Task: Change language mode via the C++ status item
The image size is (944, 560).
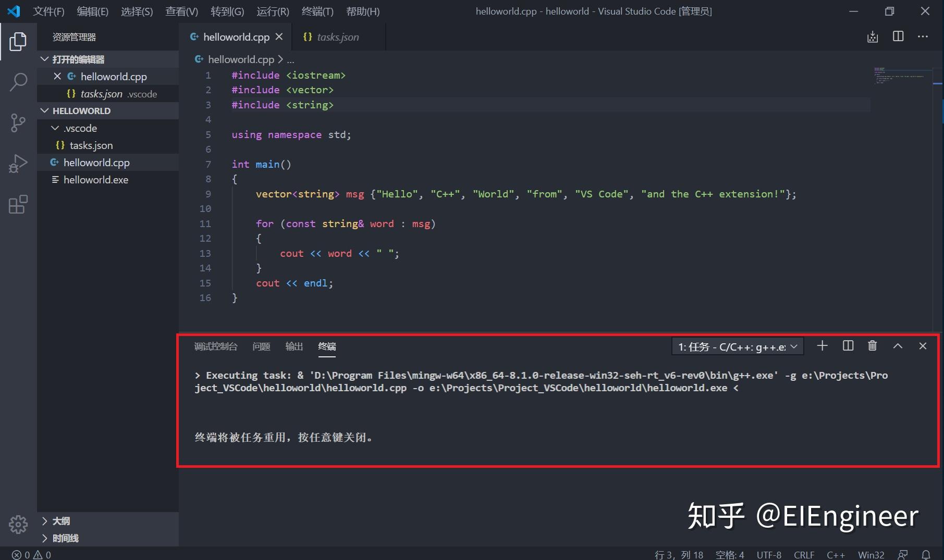Action: coord(836,554)
